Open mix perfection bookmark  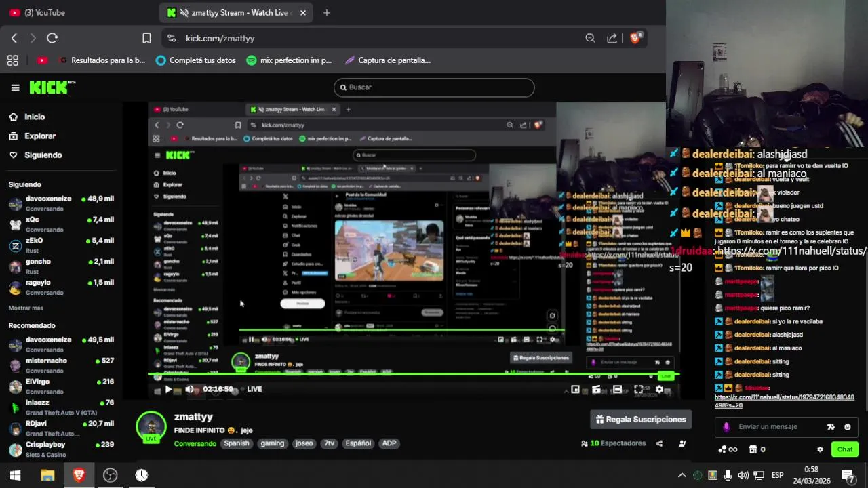[289, 60]
